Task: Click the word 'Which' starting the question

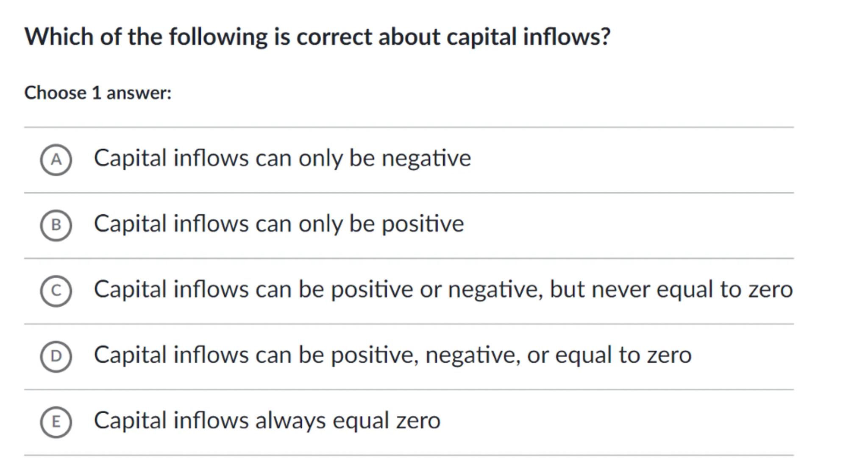Action: tap(59, 37)
